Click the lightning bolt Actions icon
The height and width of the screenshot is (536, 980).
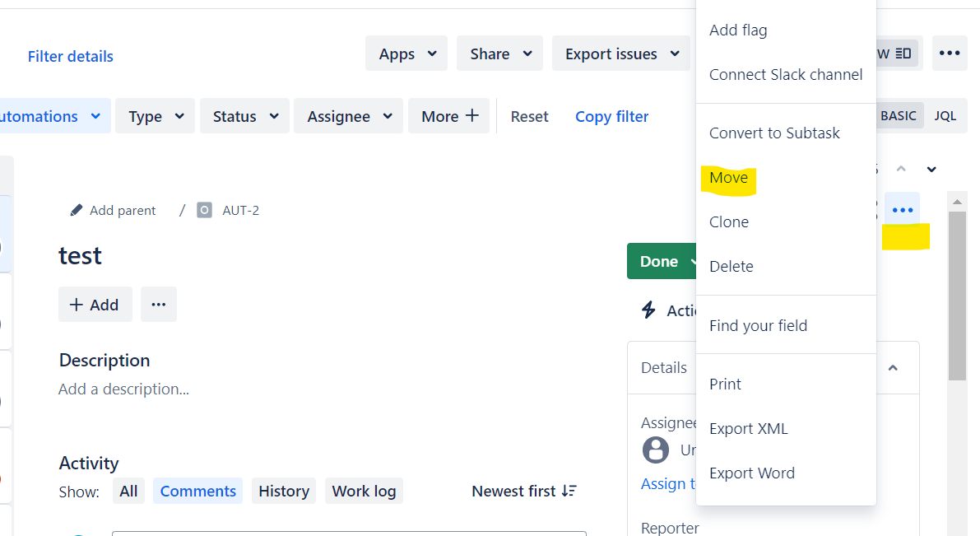[x=648, y=310]
